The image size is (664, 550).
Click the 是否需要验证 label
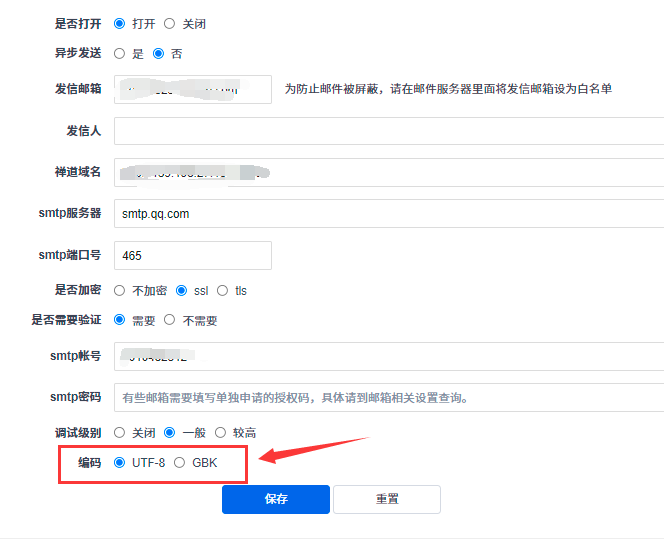tap(66, 320)
